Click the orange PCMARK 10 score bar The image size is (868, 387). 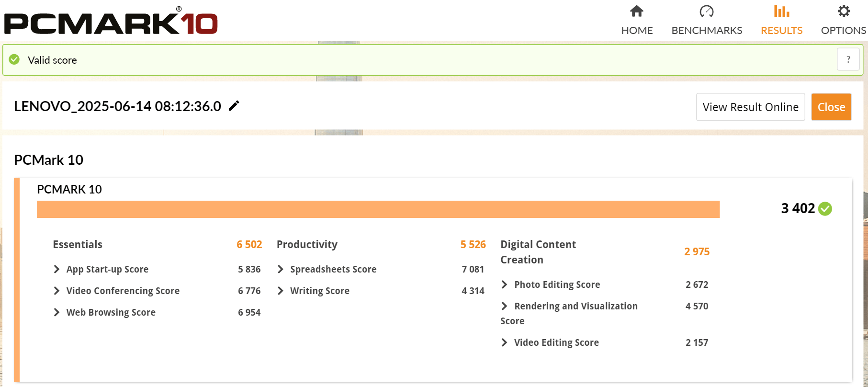coord(378,209)
